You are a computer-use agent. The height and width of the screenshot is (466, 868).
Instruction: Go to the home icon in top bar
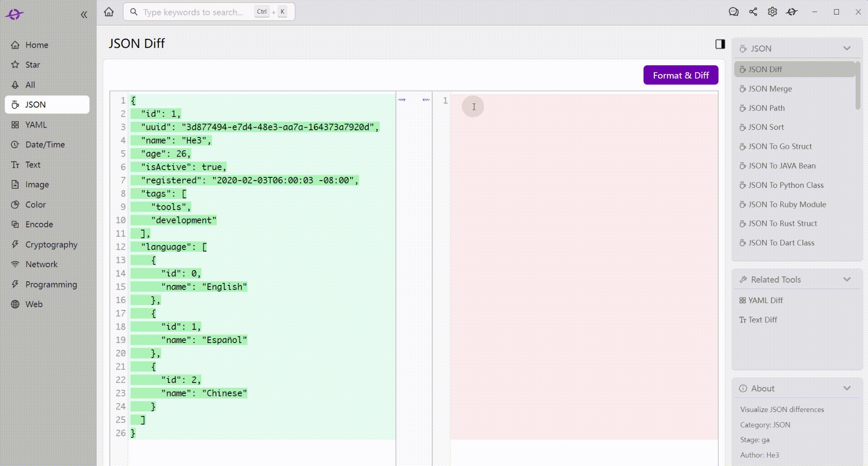[109, 12]
